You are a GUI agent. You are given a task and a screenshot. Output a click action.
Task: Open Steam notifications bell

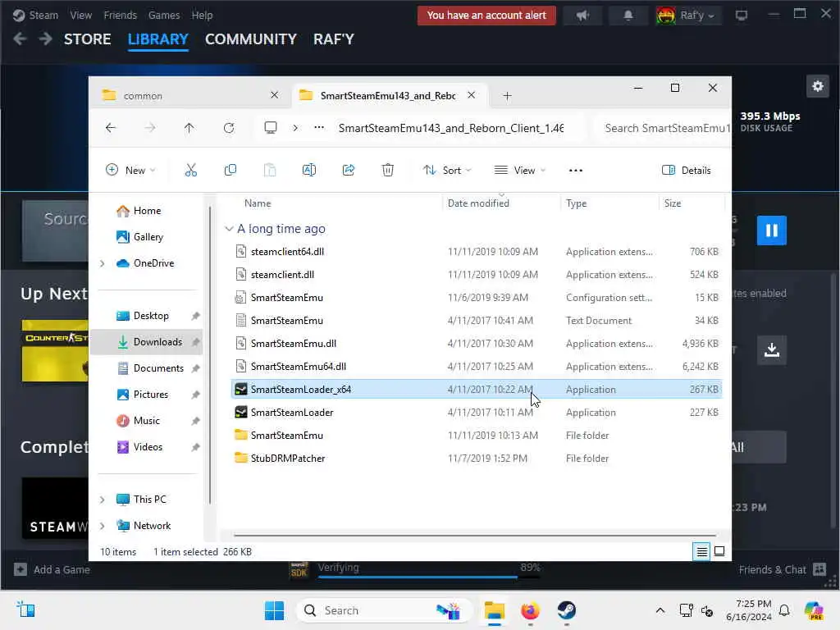click(x=628, y=16)
